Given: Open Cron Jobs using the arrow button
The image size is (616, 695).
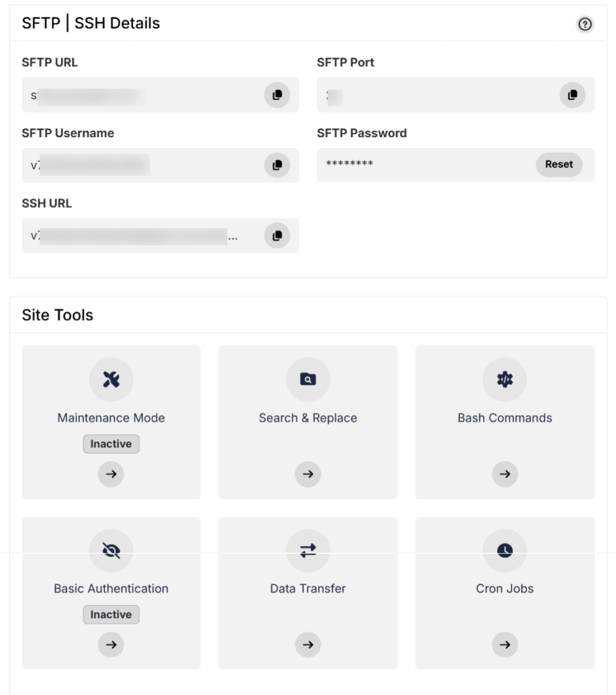Looking at the screenshot, I should (504, 645).
